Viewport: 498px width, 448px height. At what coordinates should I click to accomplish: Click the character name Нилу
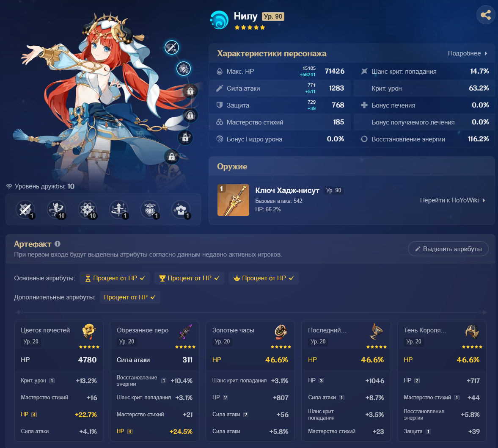(245, 16)
